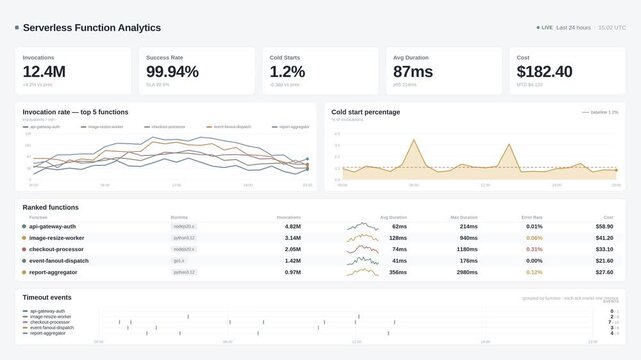This screenshot has height=360, width=641.
Task: Click the report-aggregator timeout count 4
Action: (x=612, y=333)
